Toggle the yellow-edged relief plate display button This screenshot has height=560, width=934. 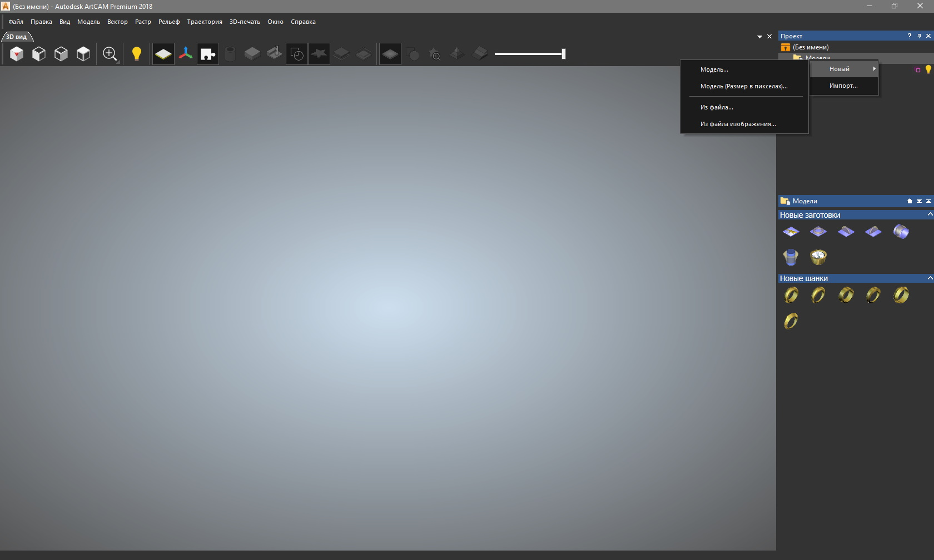[x=163, y=54]
